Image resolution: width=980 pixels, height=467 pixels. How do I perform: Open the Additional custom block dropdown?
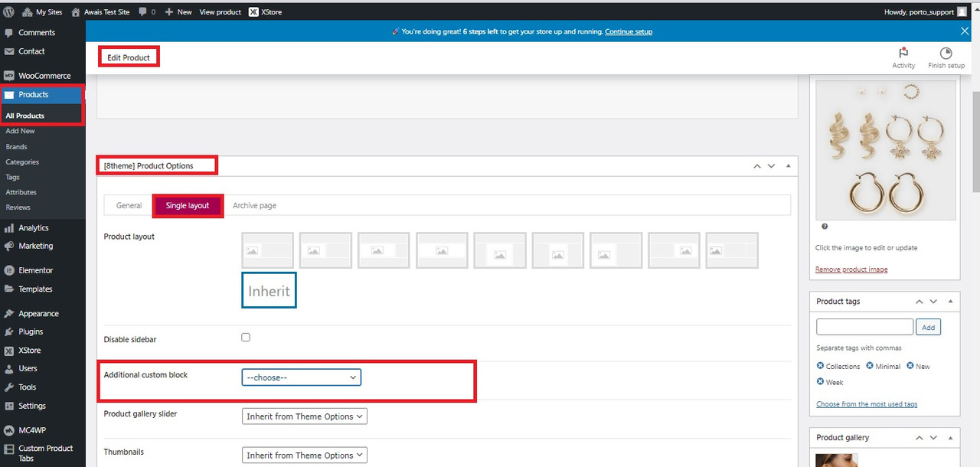click(x=302, y=377)
